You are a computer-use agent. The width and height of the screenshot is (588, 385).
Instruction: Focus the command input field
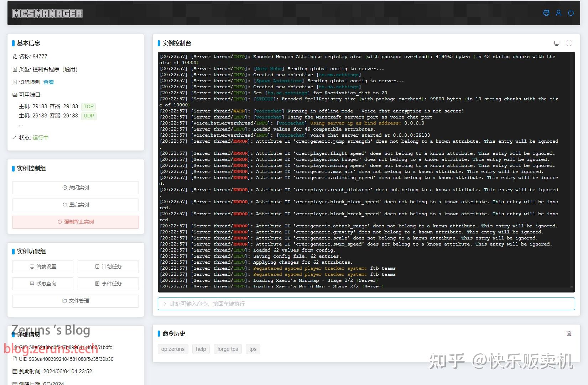point(366,304)
